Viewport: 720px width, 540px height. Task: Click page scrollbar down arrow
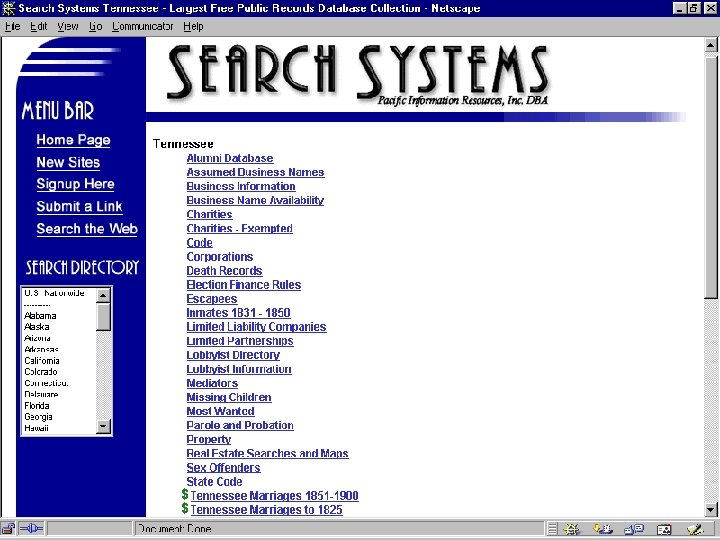(x=710, y=509)
